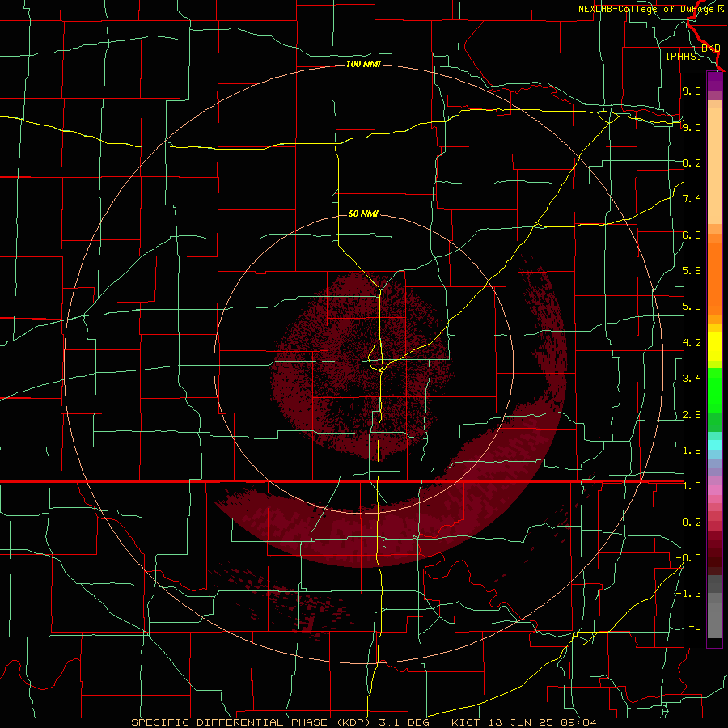Click the pink segment of the color bar
The width and height of the screenshot is (728, 728).
click(714, 490)
